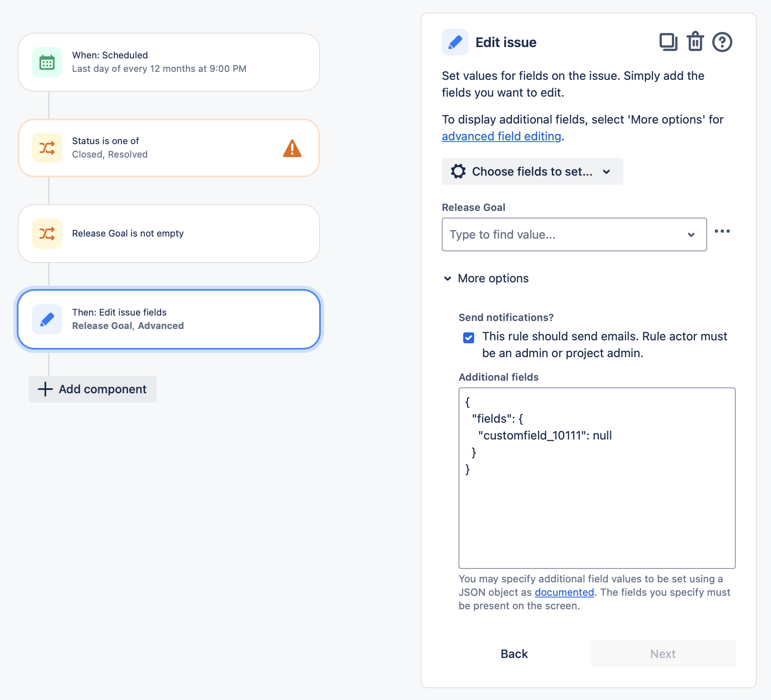Enable email notifications for the rule actor
771x700 pixels.
468,337
